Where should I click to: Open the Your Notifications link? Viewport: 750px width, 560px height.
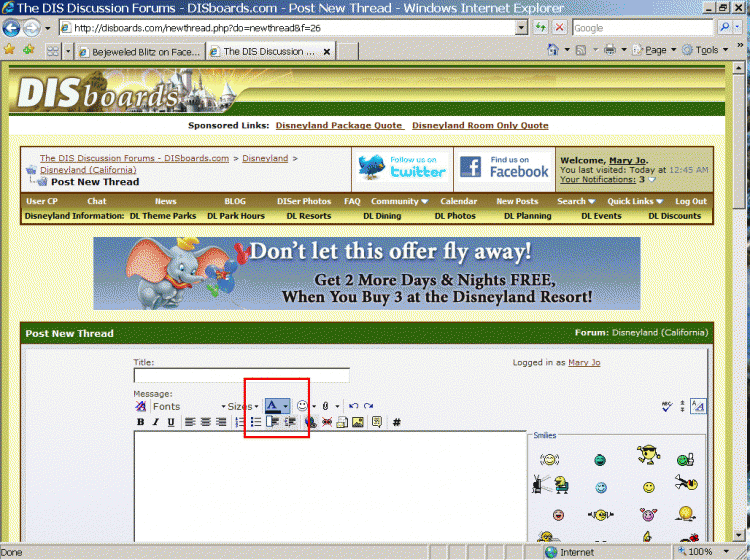tap(597, 179)
